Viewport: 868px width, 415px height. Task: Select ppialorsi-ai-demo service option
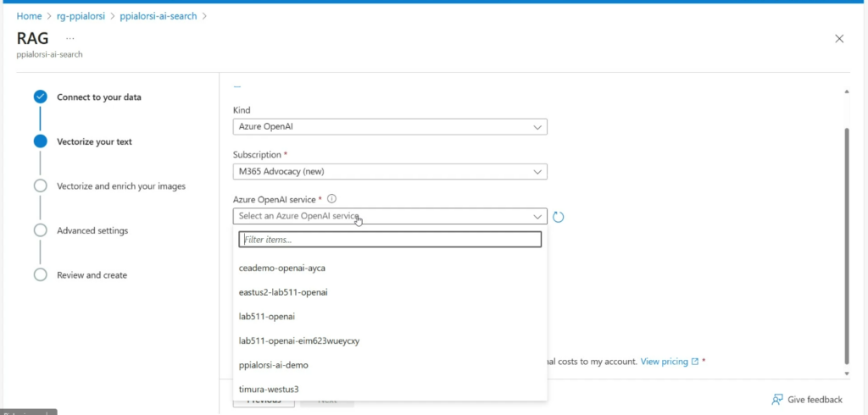[274, 365]
